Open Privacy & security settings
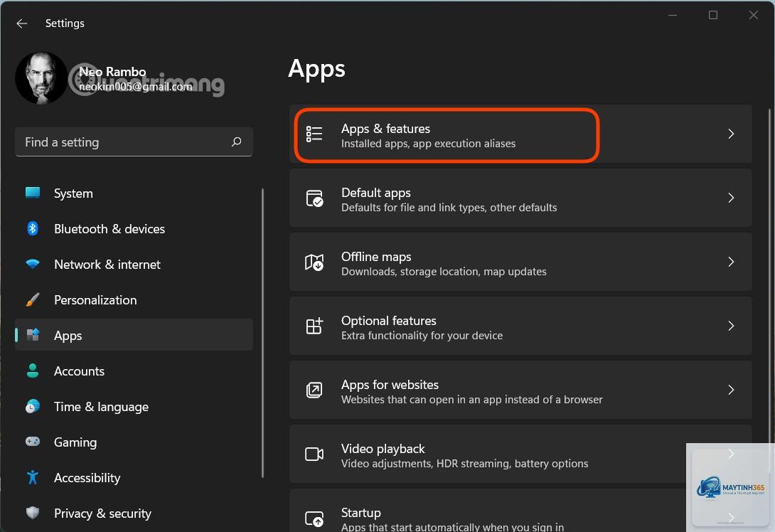Screen dimensions: 775x532 pyautogui.click(x=134, y=514)
